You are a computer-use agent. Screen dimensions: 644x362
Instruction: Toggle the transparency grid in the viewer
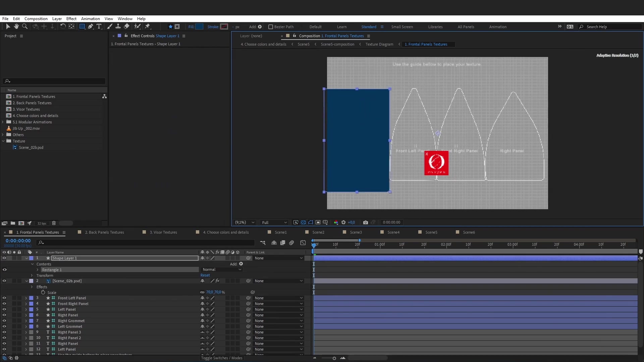pyautogui.click(x=303, y=222)
